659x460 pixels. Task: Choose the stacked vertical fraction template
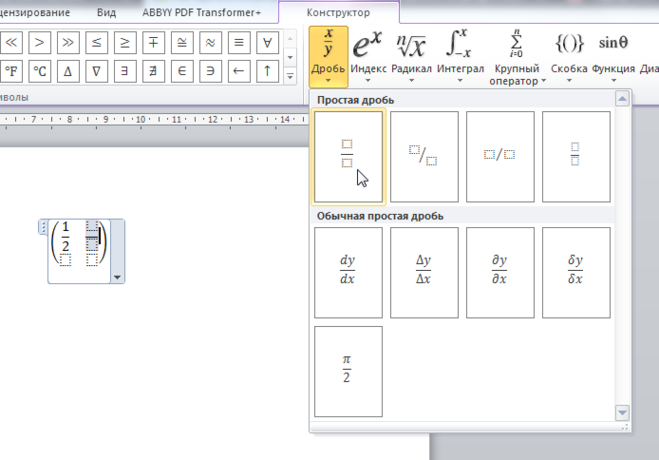click(x=348, y=157)
